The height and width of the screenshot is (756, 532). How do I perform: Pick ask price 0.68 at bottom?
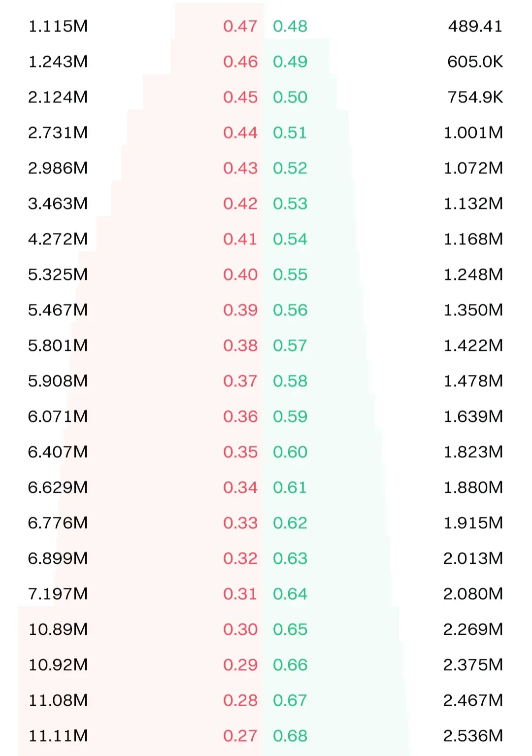click(290, 736)
